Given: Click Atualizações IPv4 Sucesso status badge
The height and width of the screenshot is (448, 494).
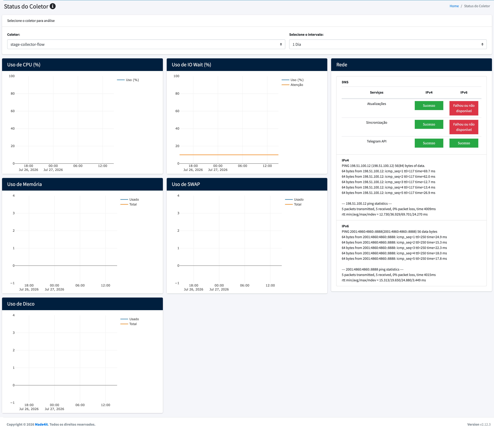Looking at the screenshot, I should (429, 106).
